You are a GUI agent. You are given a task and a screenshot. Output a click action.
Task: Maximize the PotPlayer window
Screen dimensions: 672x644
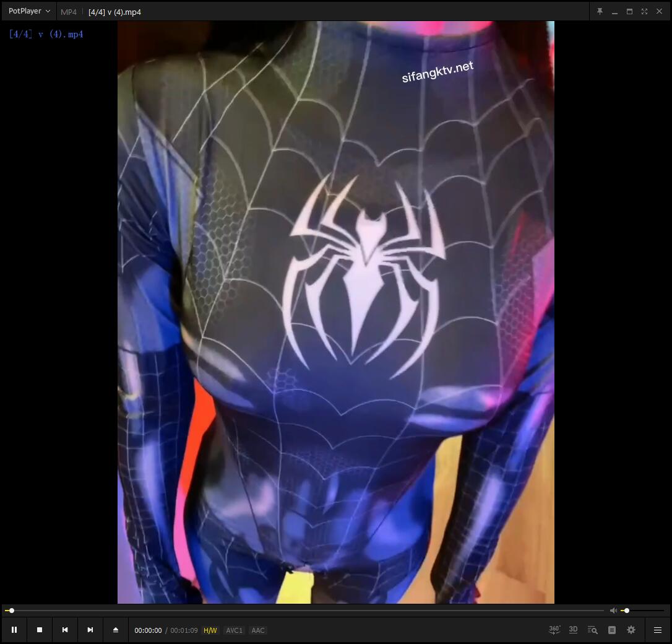click(x=629, y=12)
